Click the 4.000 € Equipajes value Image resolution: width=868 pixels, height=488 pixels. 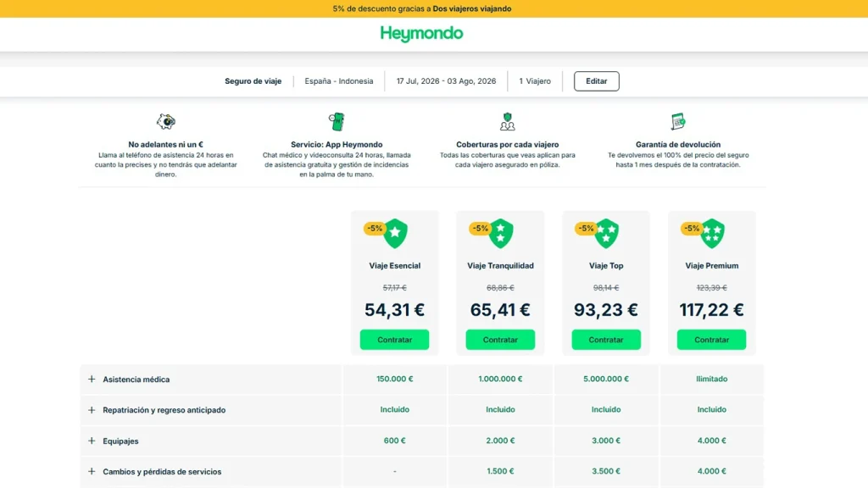tap(712, 441)
